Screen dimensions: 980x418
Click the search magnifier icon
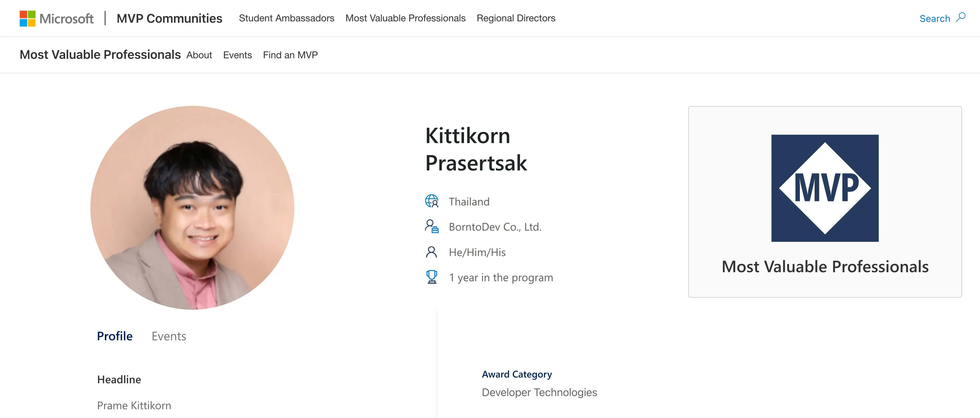click(x=961, y=18)
